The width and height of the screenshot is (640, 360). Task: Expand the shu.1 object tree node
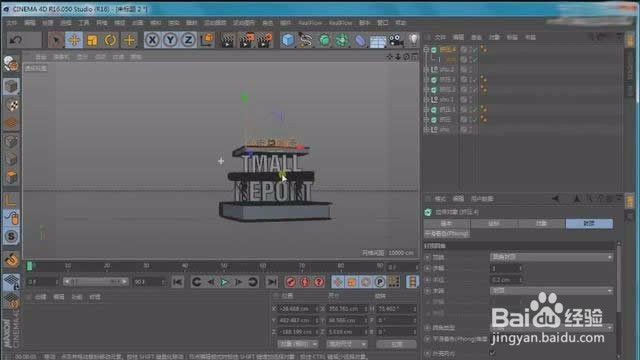426,100
